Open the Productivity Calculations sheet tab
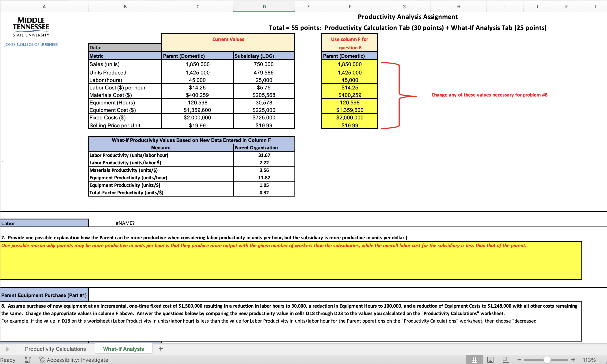The height and width of the screenshot is (364, 607). [x=56, y=349]
